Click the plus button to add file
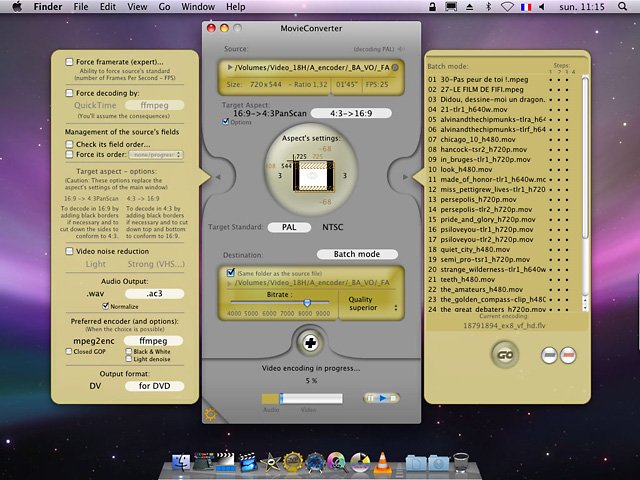The height and width of the screenshot is (480, 640). point(310,343)
